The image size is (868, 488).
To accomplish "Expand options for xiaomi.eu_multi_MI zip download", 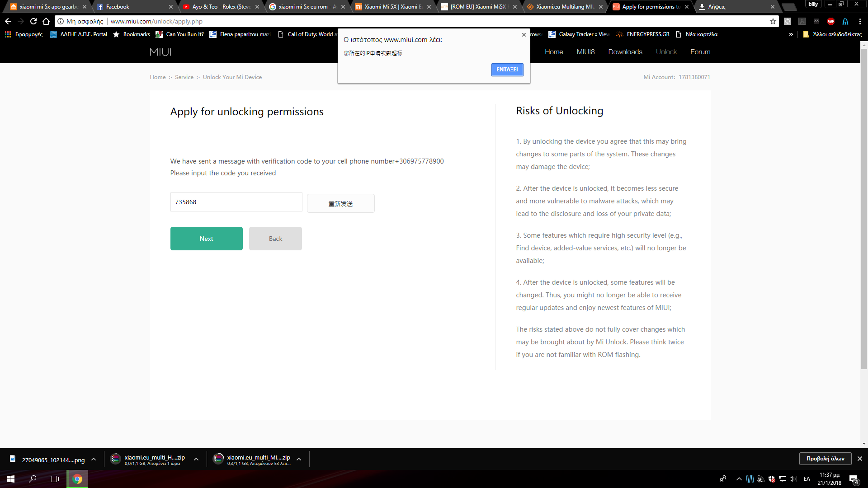I will pyautogui.click(x=299, y=460).
